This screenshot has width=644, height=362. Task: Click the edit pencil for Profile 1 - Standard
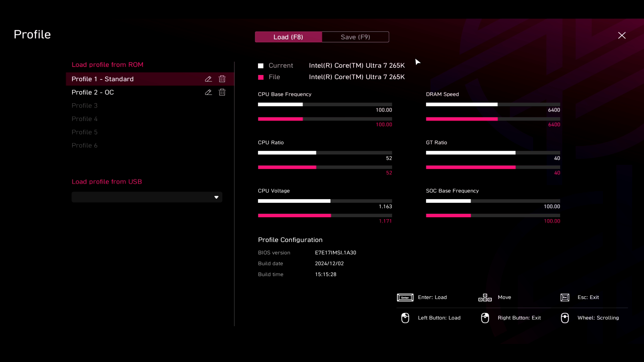click(x=208, y=79)
